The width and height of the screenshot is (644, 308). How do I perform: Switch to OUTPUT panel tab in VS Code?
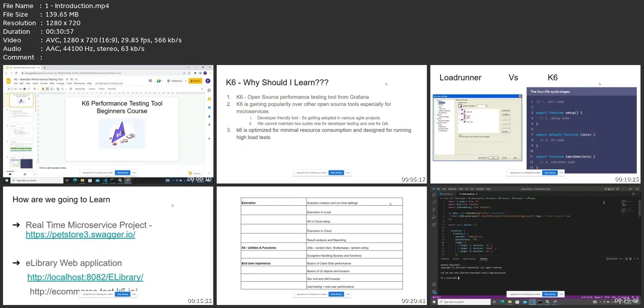456,259
